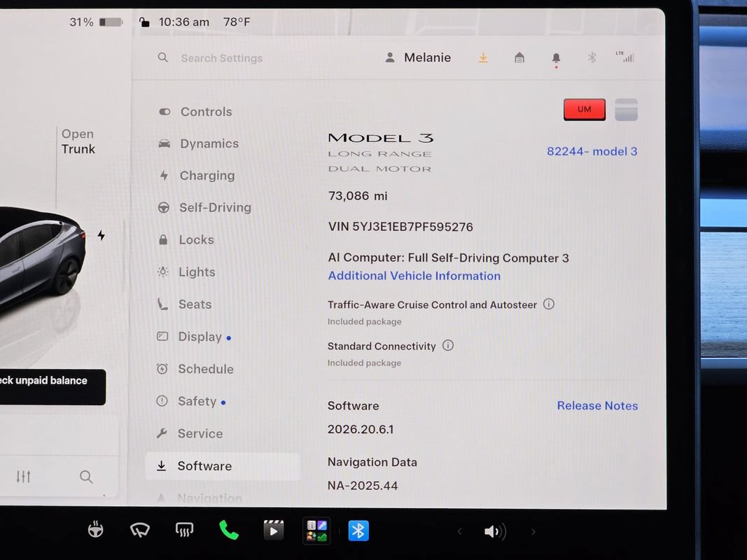
Task: Tap the car image thumbnail
Action: point(42,260)
